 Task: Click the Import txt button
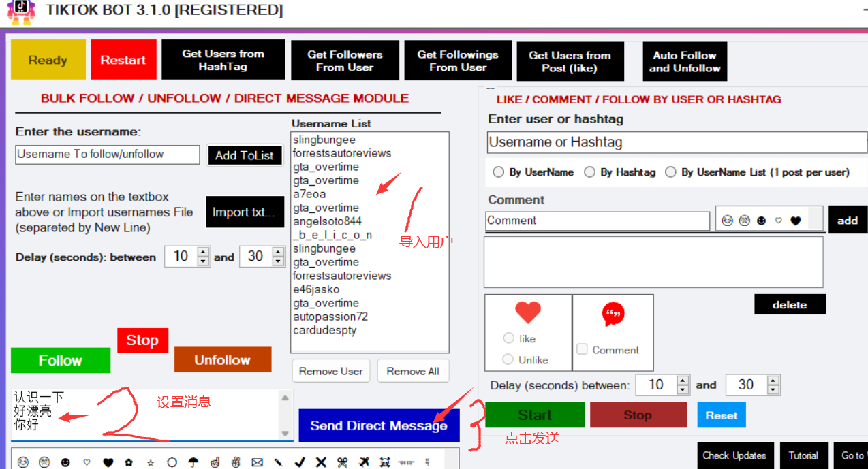[x=245, y=212]
